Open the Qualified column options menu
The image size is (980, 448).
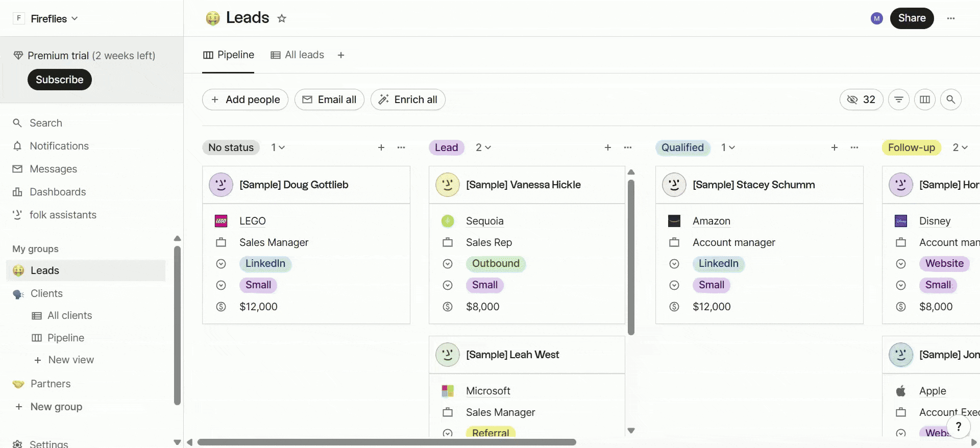pos(854,147)
